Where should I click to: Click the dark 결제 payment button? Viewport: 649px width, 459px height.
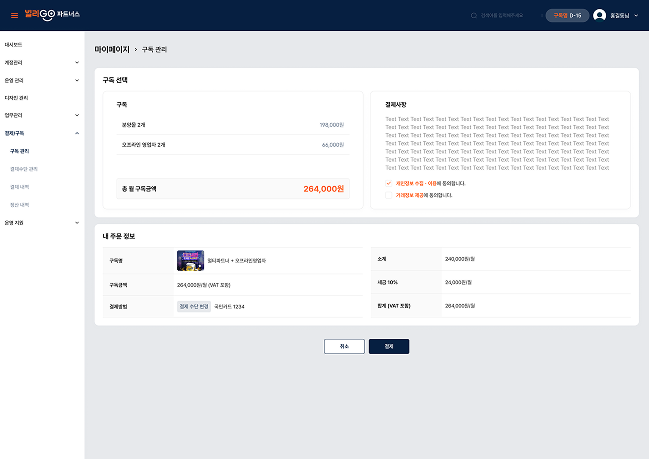pos(389,346)
